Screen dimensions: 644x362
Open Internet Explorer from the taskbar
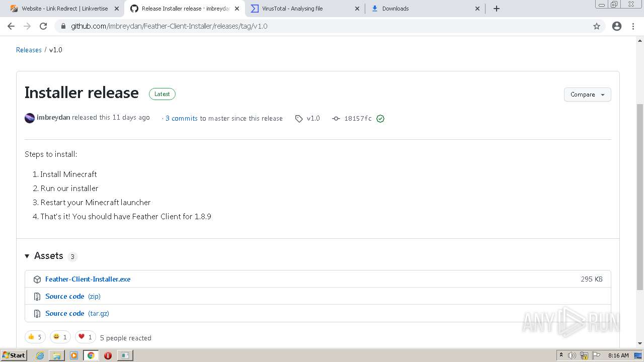(x=40, y=355)
